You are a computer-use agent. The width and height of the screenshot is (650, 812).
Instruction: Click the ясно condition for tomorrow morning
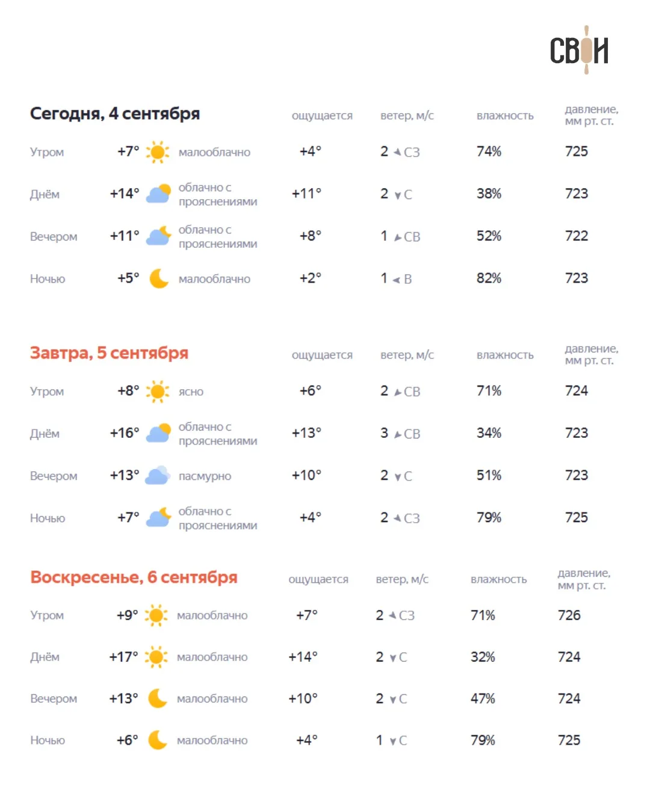point(191,392)
